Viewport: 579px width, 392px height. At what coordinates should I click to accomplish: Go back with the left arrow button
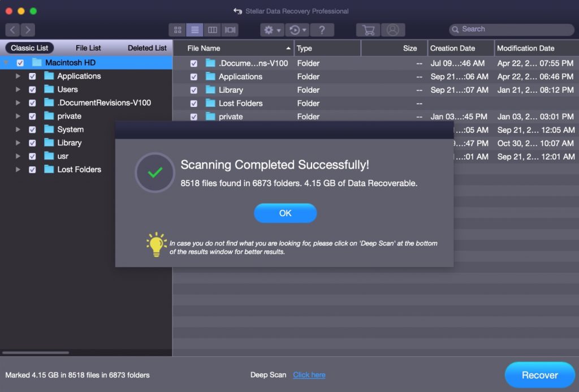(x=12, y=30)
